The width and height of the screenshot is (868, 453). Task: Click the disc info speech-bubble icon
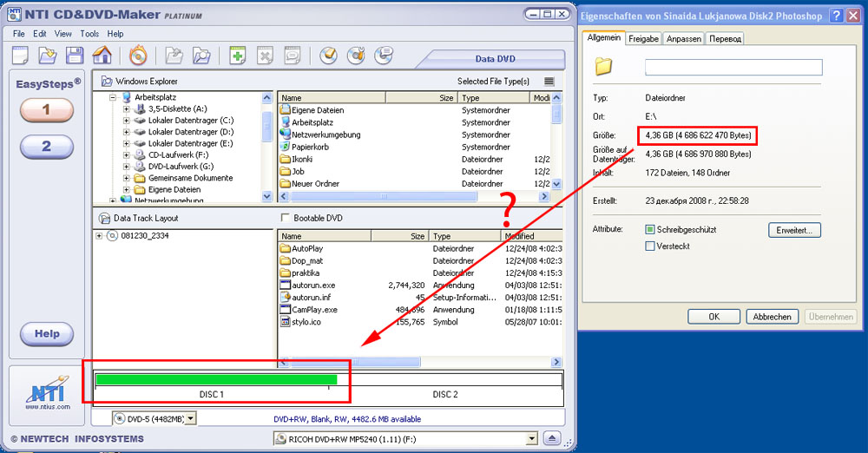384,56
